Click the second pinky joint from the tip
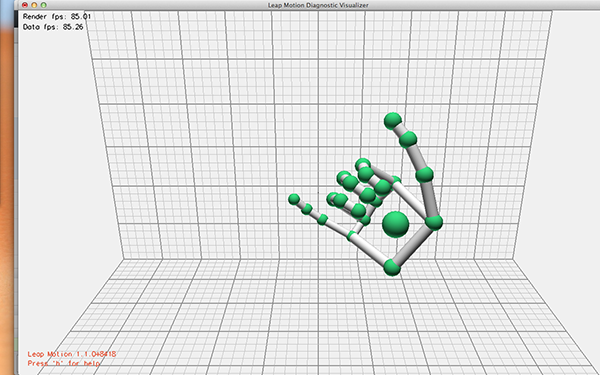 [307, 209]
